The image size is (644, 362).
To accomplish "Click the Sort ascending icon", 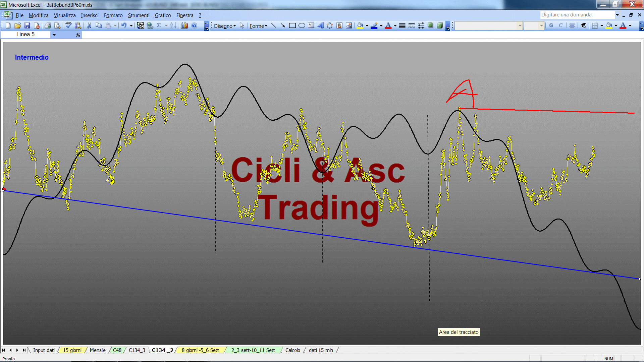I will [173, 25].
